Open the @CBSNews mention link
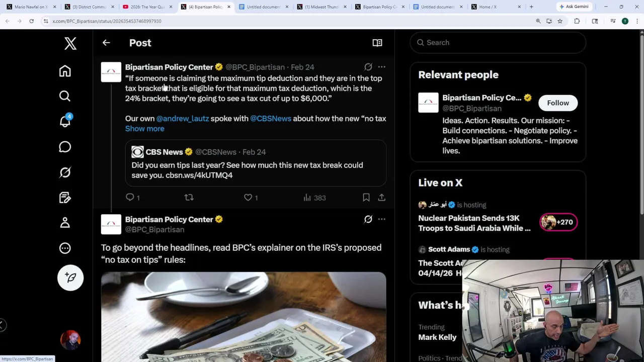 tap(271, 119)
